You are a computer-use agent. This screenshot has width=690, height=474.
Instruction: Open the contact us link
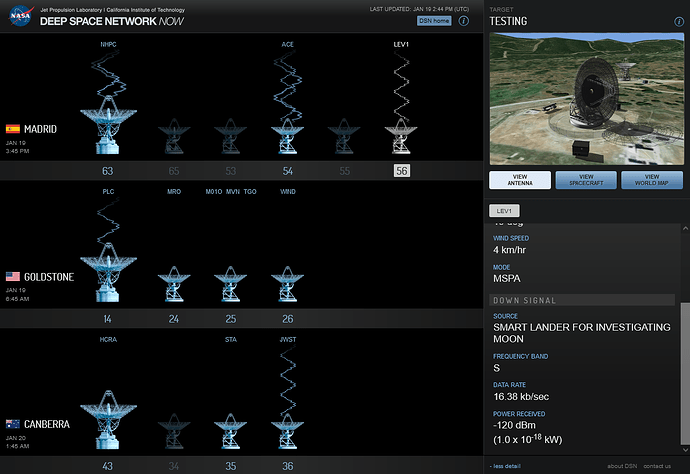pos(657,466)
